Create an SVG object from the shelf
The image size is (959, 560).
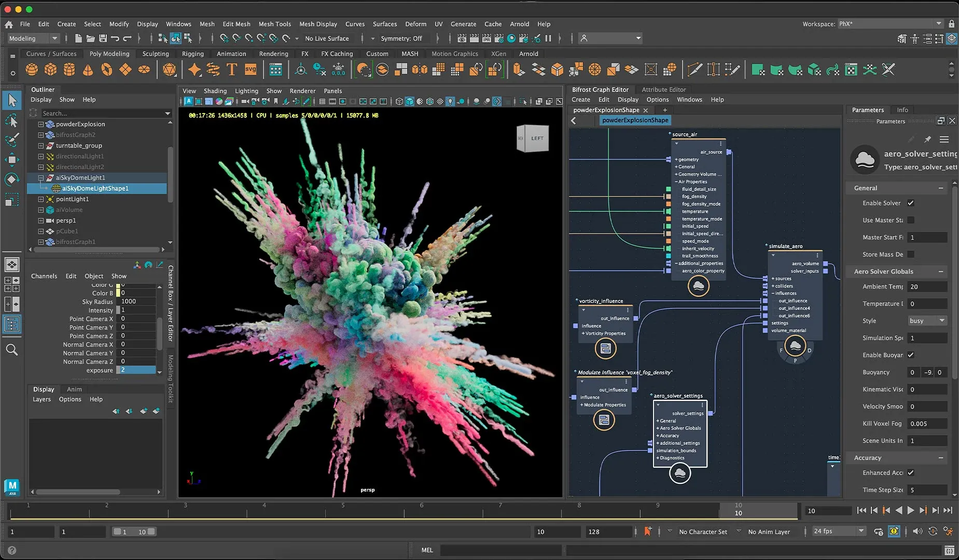click(251, 69)
